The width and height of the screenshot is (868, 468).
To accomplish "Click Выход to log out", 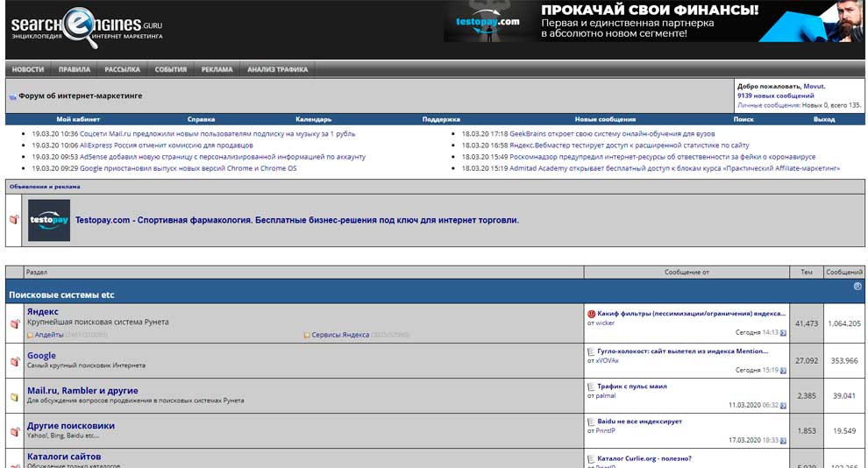I will pos(824,119).
